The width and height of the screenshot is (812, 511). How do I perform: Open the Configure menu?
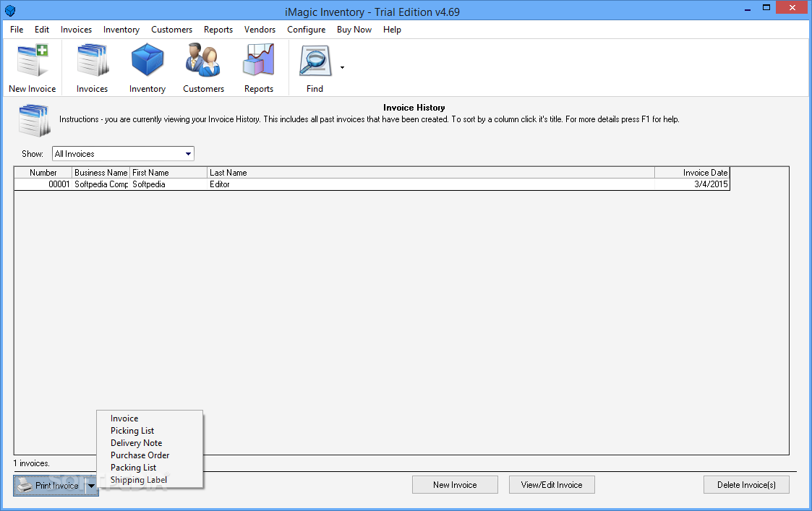tap(306, 30)
